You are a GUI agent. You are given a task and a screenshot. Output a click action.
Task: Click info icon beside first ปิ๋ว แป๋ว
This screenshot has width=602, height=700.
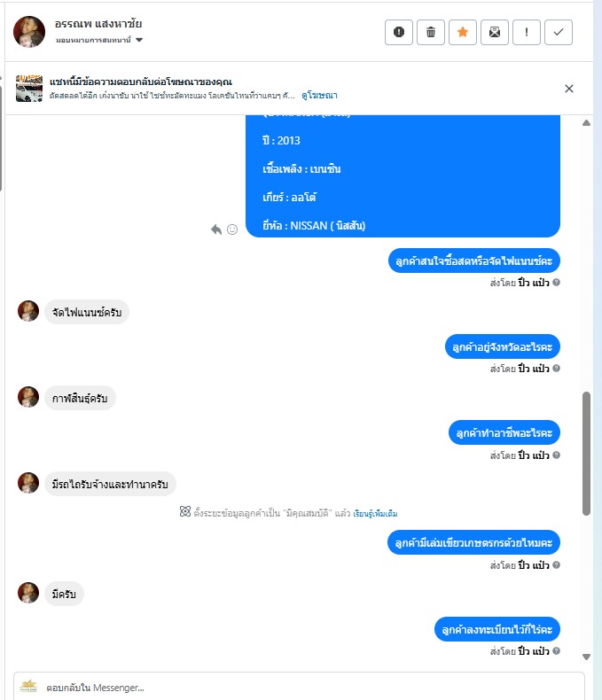click(556, 282)
